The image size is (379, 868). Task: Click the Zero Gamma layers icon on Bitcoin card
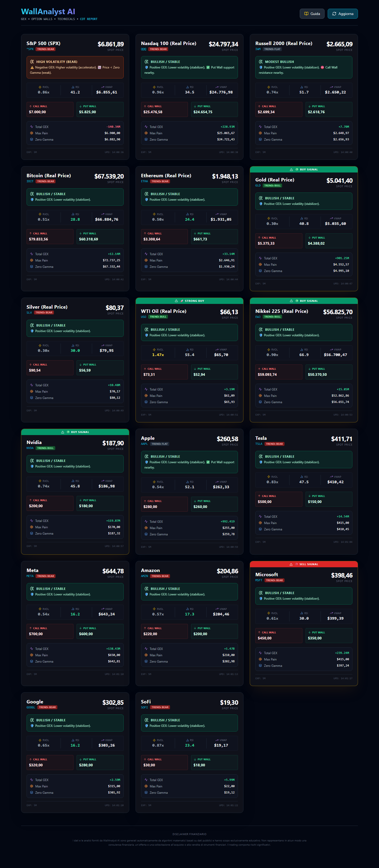coord(32,267)
